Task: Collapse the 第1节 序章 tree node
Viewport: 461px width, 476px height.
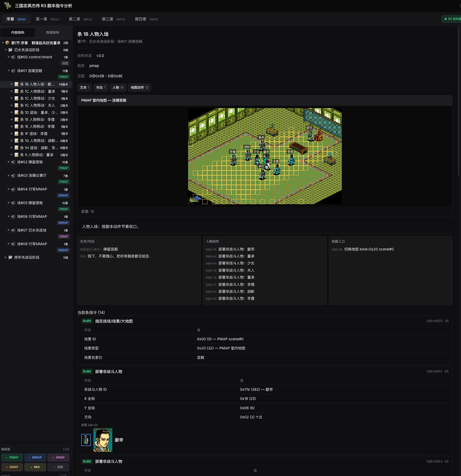Action: pyautogui.click(x=3, y=43)
